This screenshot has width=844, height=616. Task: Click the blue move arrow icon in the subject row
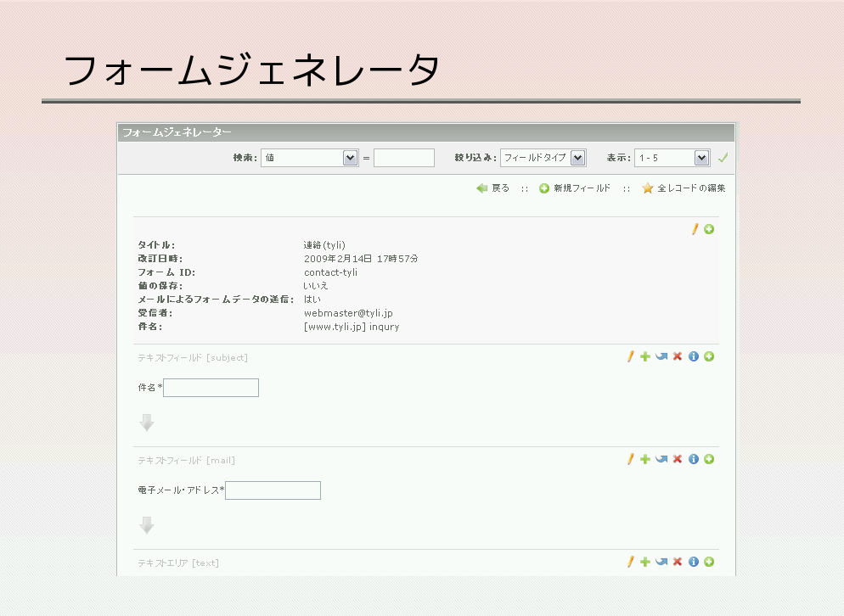tap(661, 356)
